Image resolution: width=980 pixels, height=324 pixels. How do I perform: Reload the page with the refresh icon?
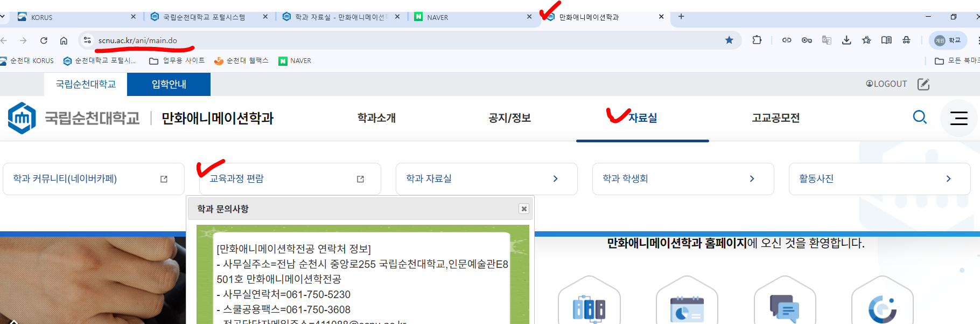pos(44,40)
